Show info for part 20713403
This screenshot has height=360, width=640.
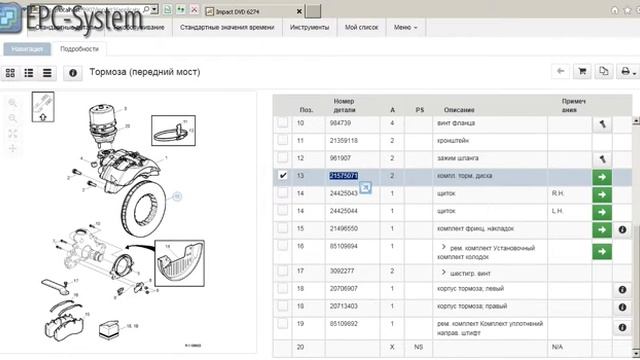point(622,307)
